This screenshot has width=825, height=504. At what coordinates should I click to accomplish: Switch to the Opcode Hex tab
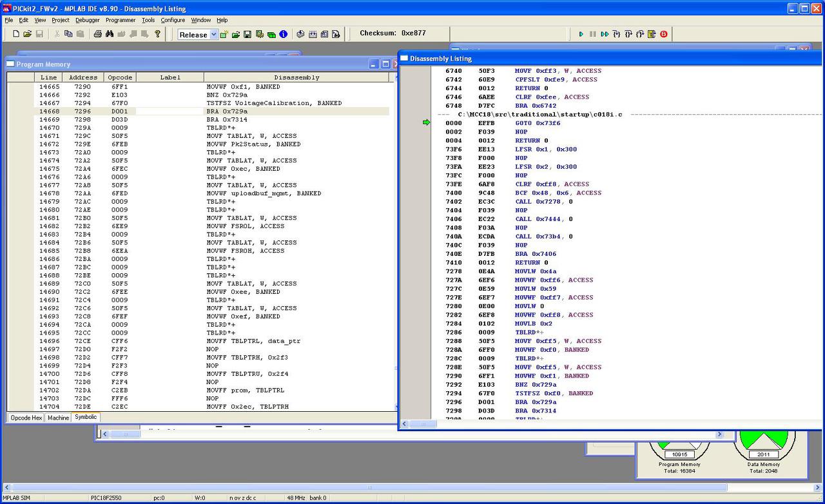pos(26,418)
